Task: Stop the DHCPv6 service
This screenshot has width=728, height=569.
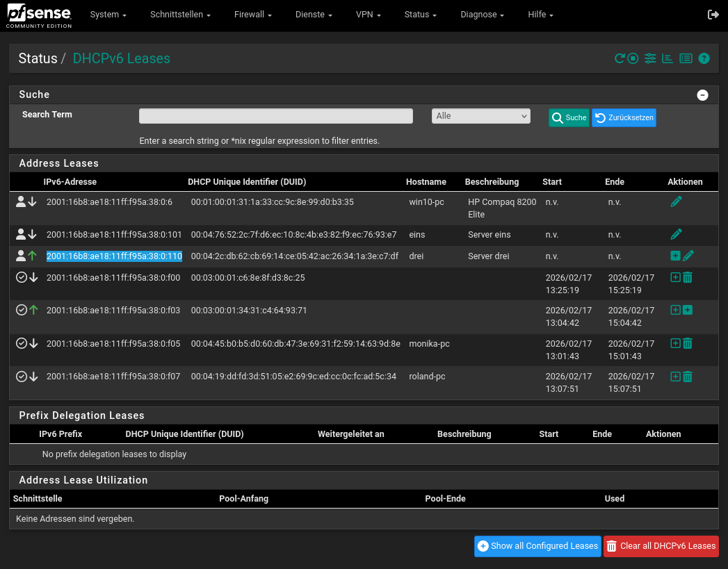Action: [633, 59]
